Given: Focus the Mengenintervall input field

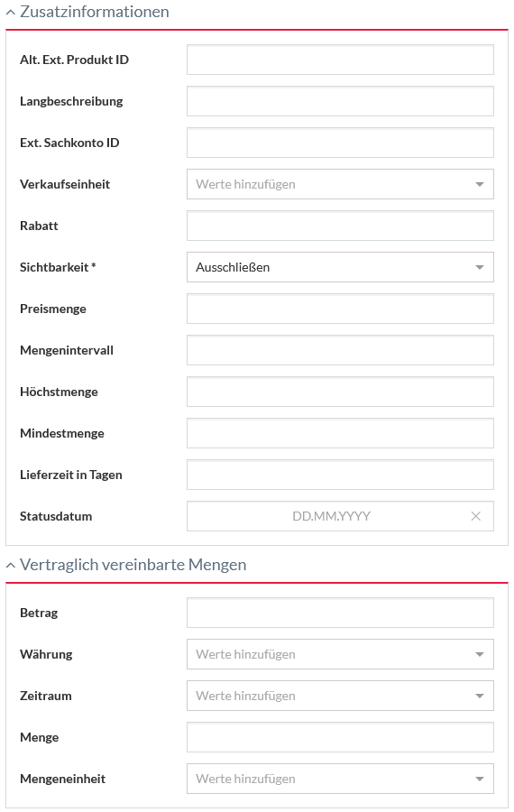Looking at the screenshot, I should coord(340,350).
